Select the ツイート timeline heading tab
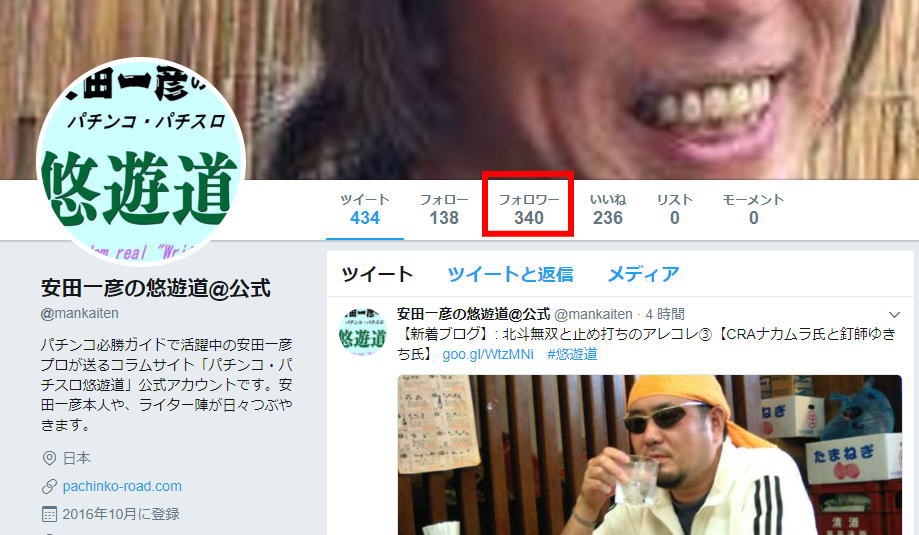This screenshot has width=919, height=535. click(x=377, y=274)
